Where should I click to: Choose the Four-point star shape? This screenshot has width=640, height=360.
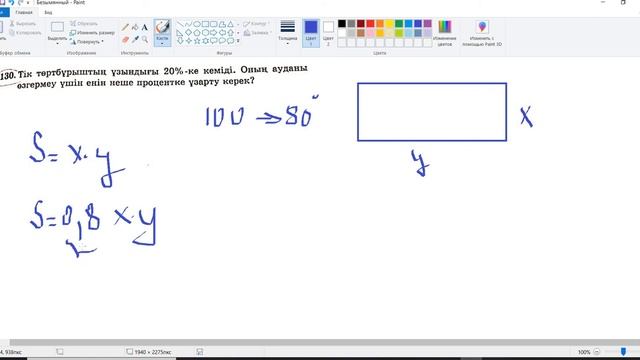(188, 41)
